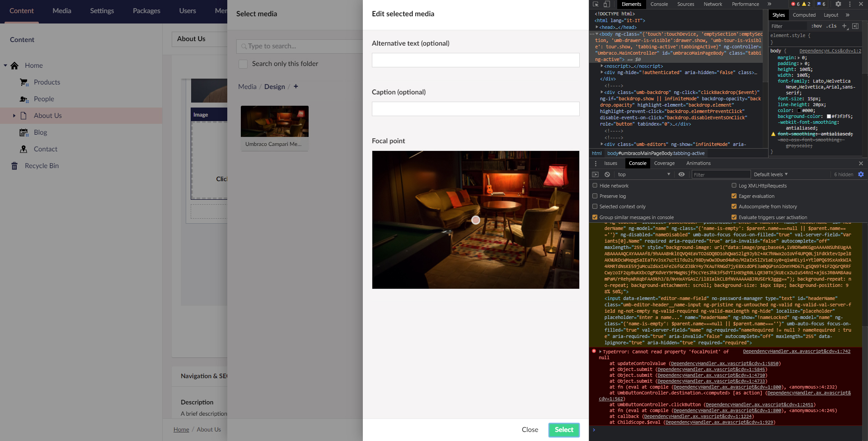
Task: Click the DevTools inspect element picker icon
Action: pos(596,4)
